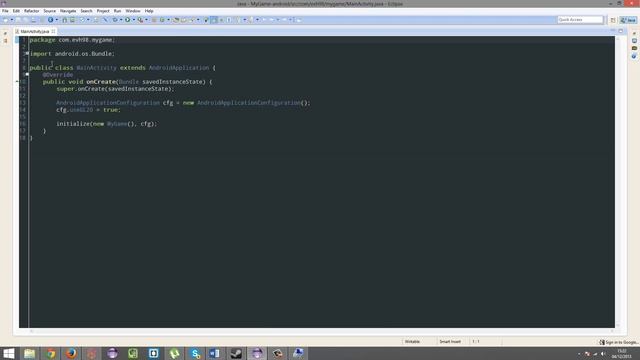Open Steam from the taskbar
Image resolution: width=640 pixels, height=360 pixels.
(236, 353)
